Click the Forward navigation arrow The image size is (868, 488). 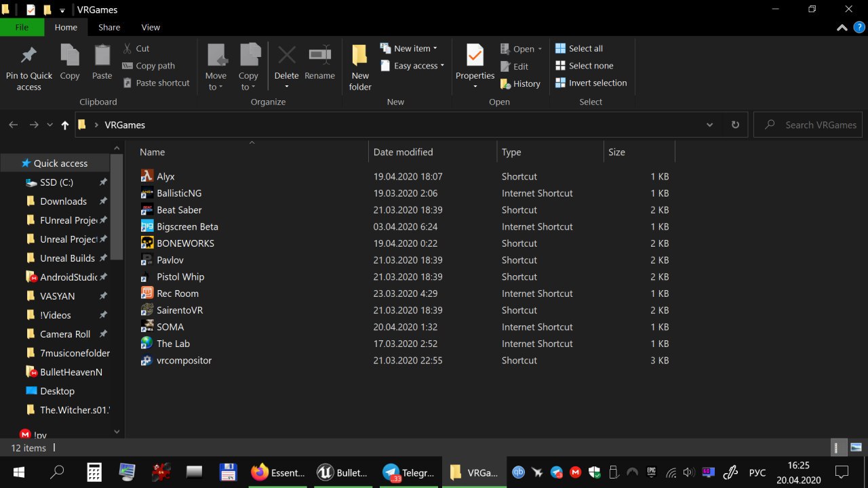pyautogui.click(x=33, y=125)
